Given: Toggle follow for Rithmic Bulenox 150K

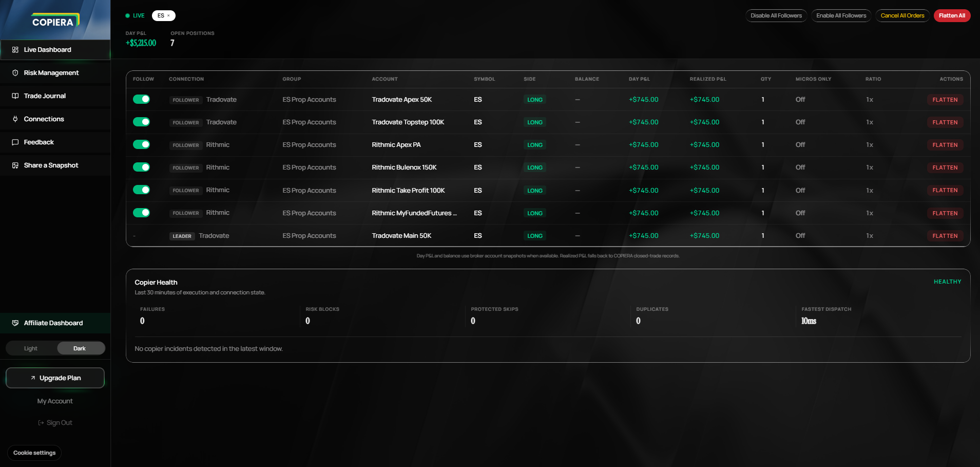Looking at the screenshot, I should tap(141, 167).
